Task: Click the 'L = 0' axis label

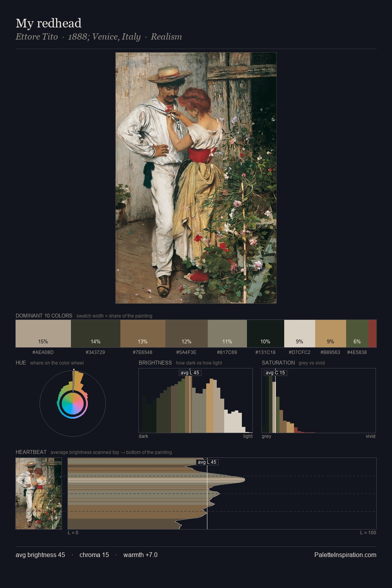Action: 73,533
